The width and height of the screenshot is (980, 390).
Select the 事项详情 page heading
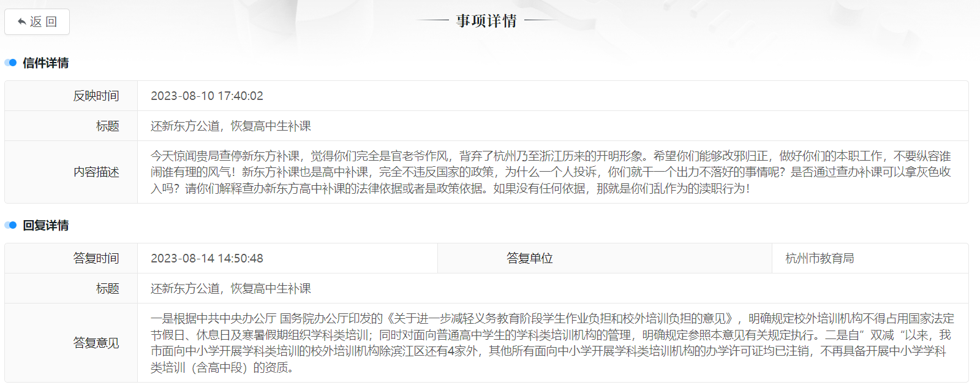click(x=486, y=21)
